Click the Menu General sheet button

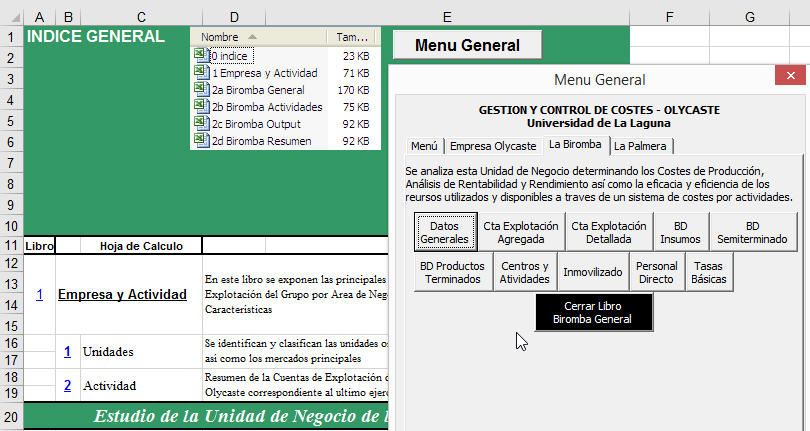[467, 45]
